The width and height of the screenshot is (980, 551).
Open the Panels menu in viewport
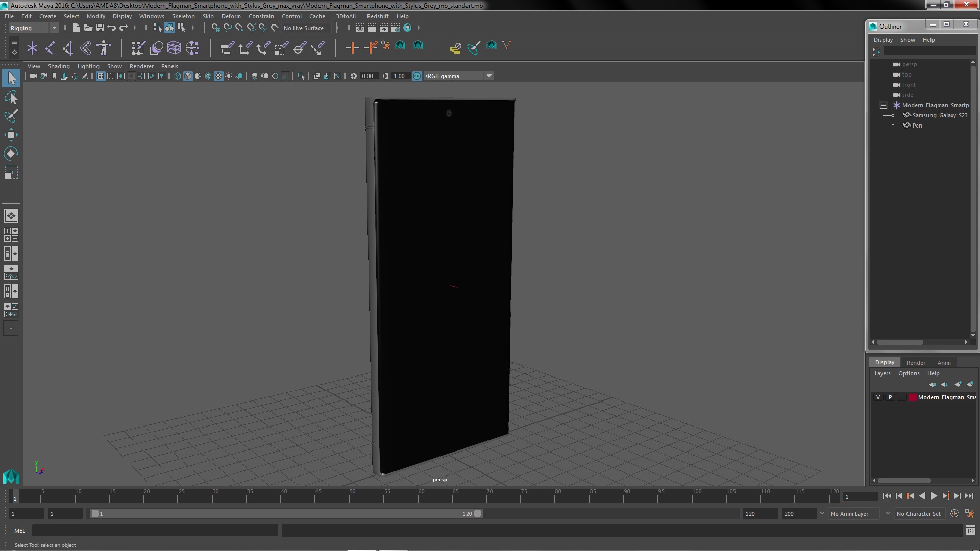click(x=169, y=66)
